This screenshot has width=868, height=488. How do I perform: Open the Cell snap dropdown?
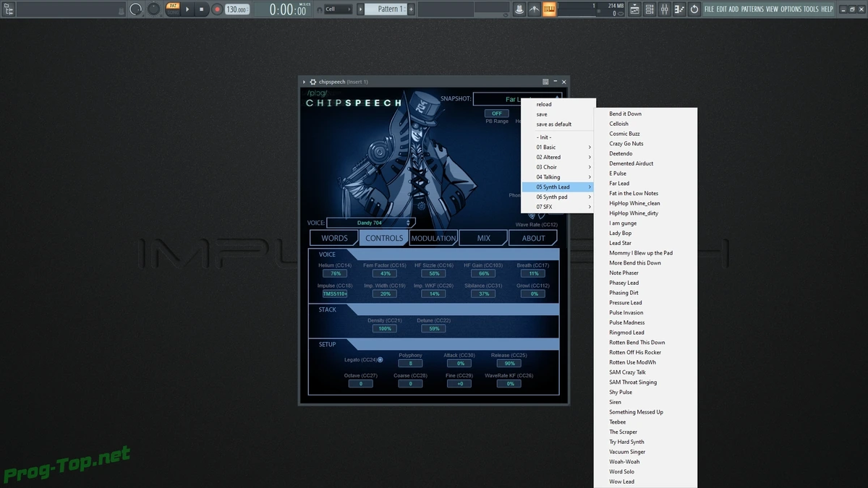[338, 9]
